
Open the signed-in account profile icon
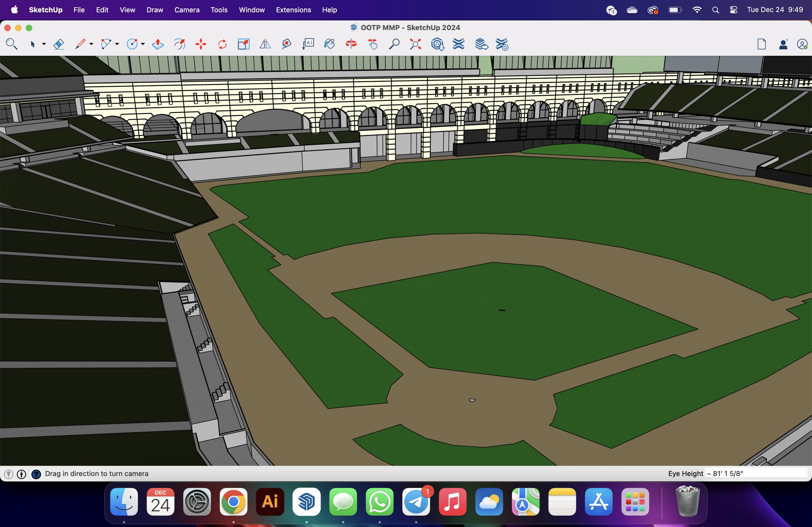(802, 44)
